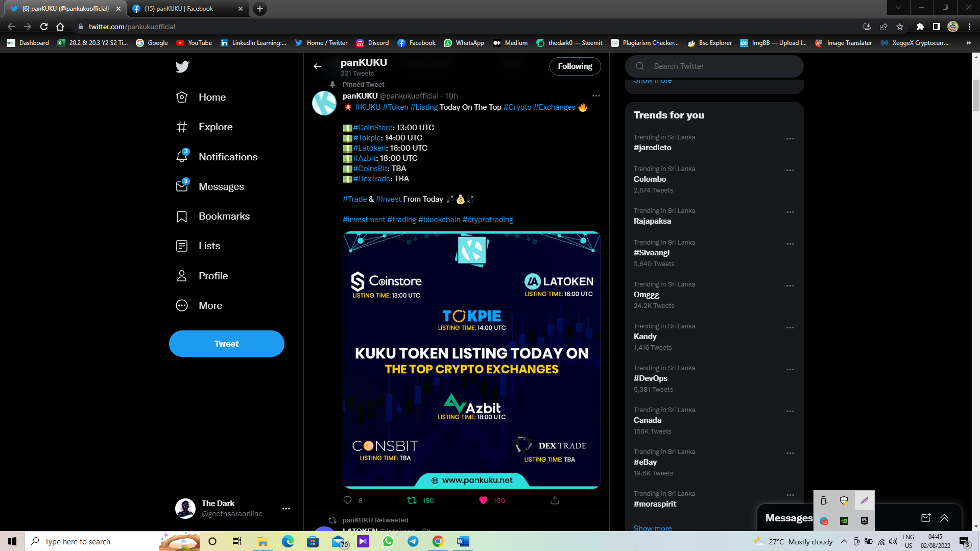This screenshot has width=980, height=551.
Task: Reload the current page
Action: click(44, 27)
